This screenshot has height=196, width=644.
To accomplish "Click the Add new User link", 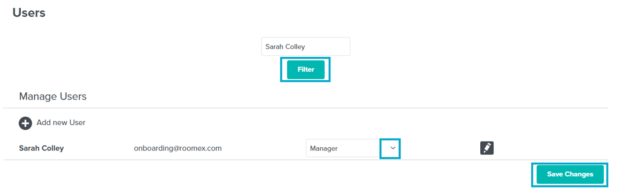I will [61, 123].
